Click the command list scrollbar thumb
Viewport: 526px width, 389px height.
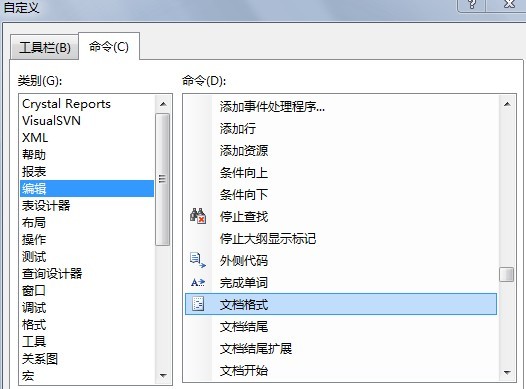pyautogui.click(x=507, y=275)
